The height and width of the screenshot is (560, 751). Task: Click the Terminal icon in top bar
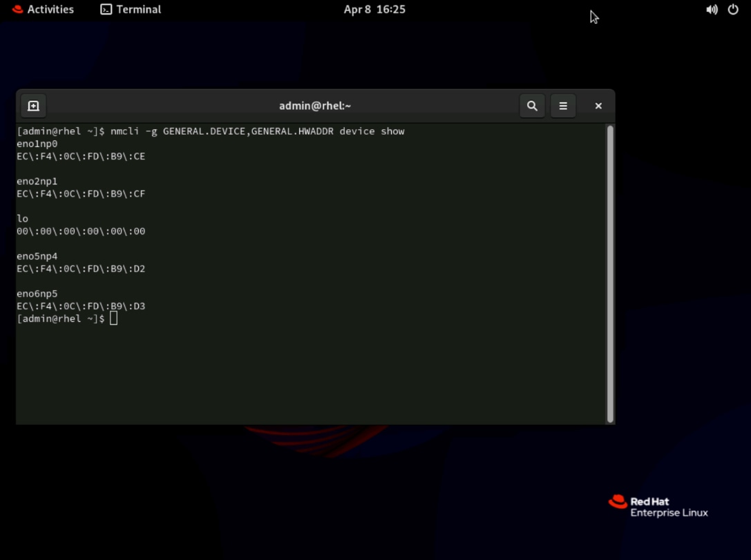(106, 9)
